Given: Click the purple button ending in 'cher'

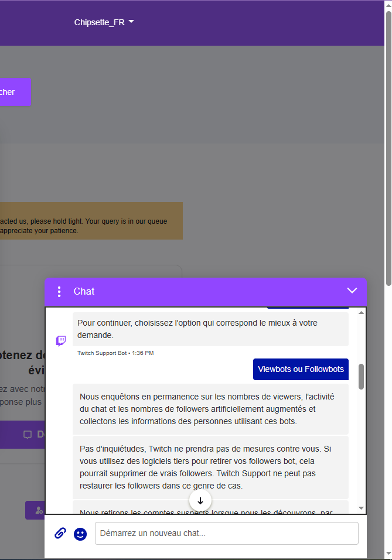Looking at the screenshot, I should (15, 92).
